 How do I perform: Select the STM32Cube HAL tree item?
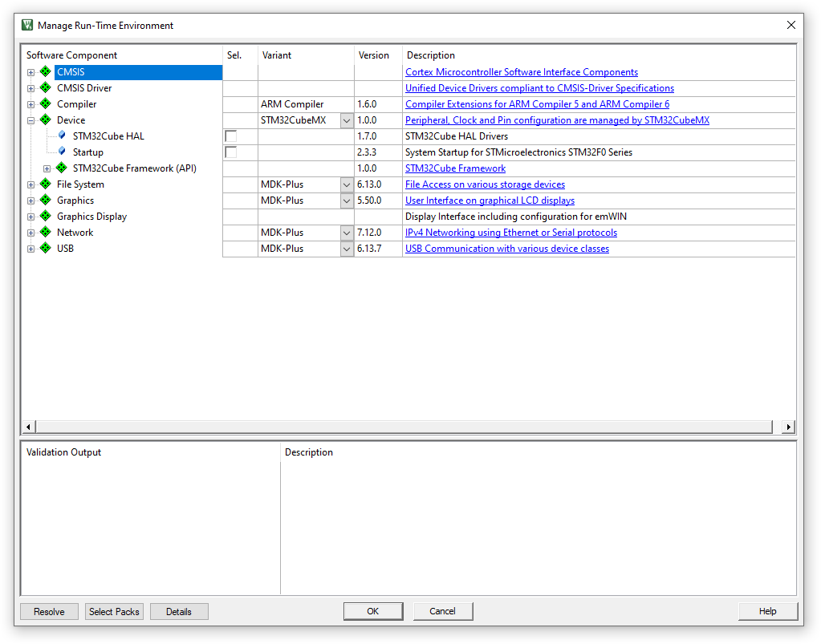coord(108,136)
